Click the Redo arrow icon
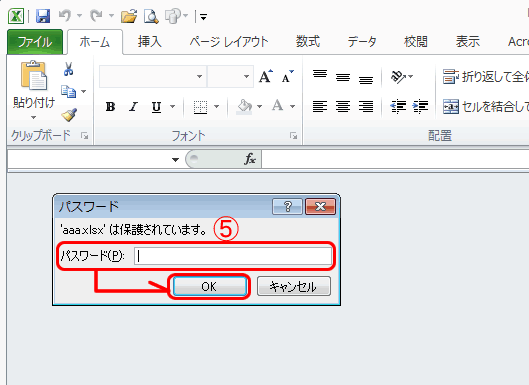This screenshot has height=385, width=529. click(x=96, y=16)
